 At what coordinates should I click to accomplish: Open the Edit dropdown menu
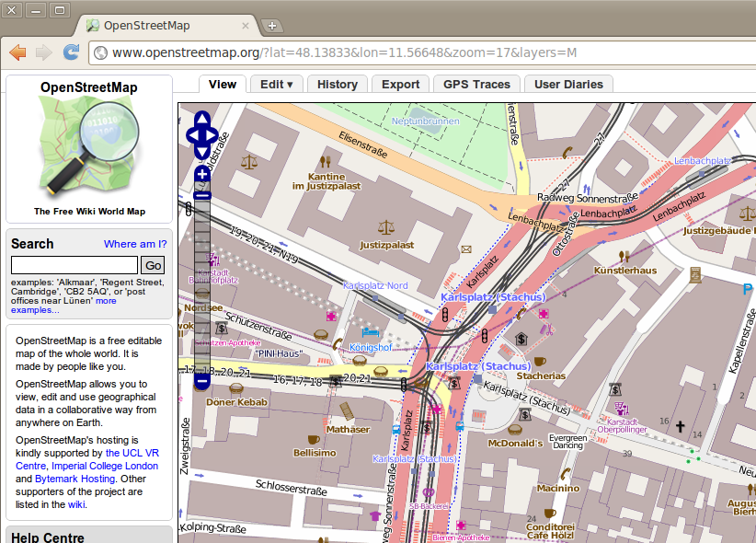point(277,85)
